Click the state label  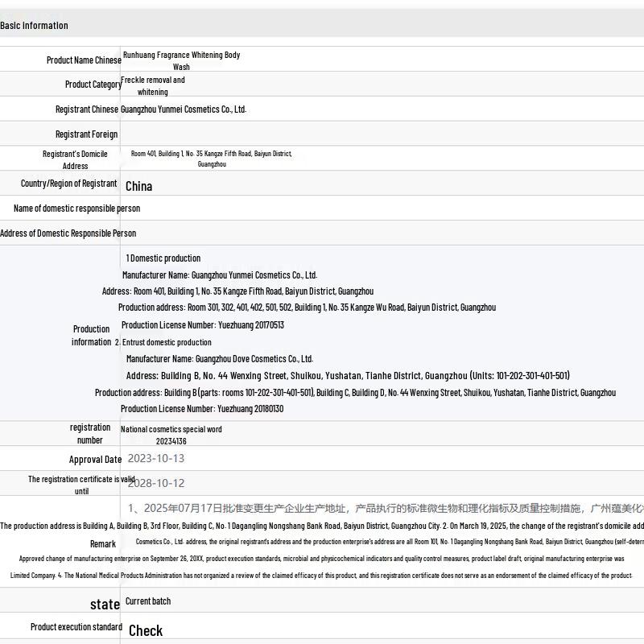[x=105, y=605]
